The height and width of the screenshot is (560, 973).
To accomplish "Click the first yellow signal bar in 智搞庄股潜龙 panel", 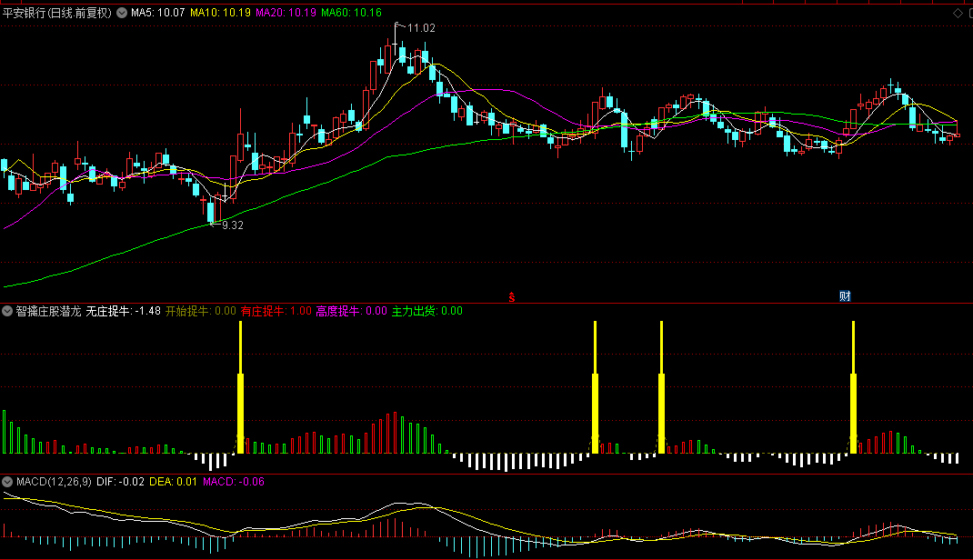I will [x=241, y=387].
